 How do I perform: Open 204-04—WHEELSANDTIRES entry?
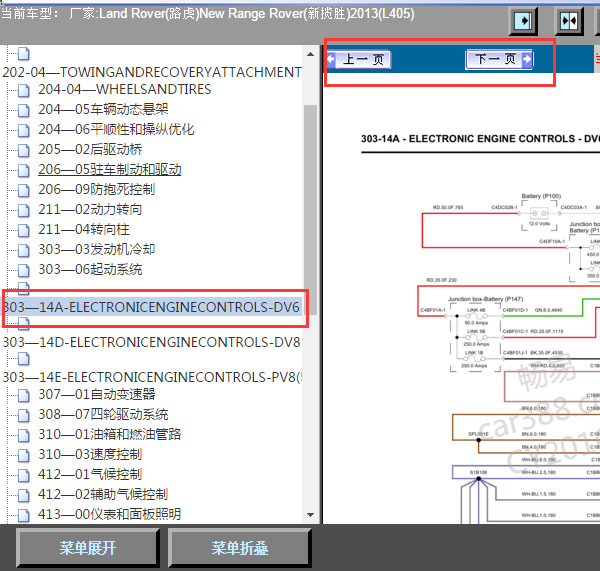tap(124, 89)
